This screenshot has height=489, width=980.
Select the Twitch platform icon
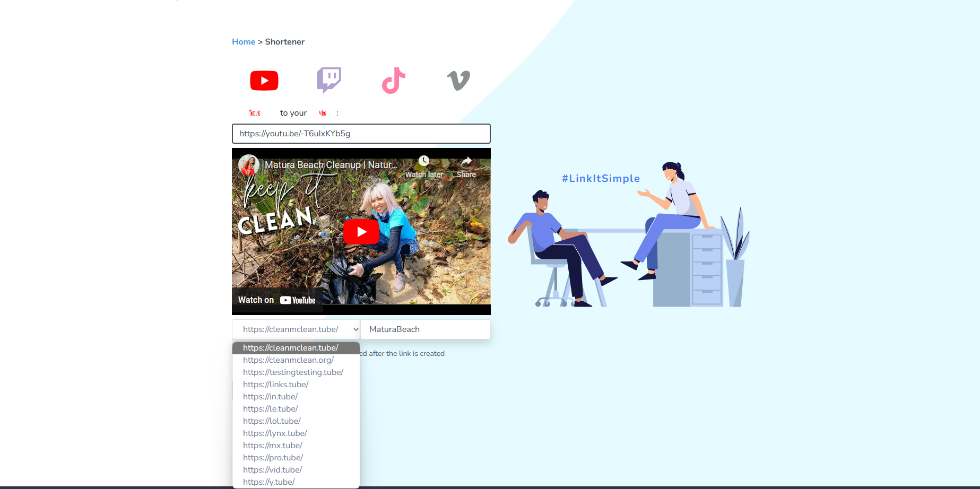point(329,80)
